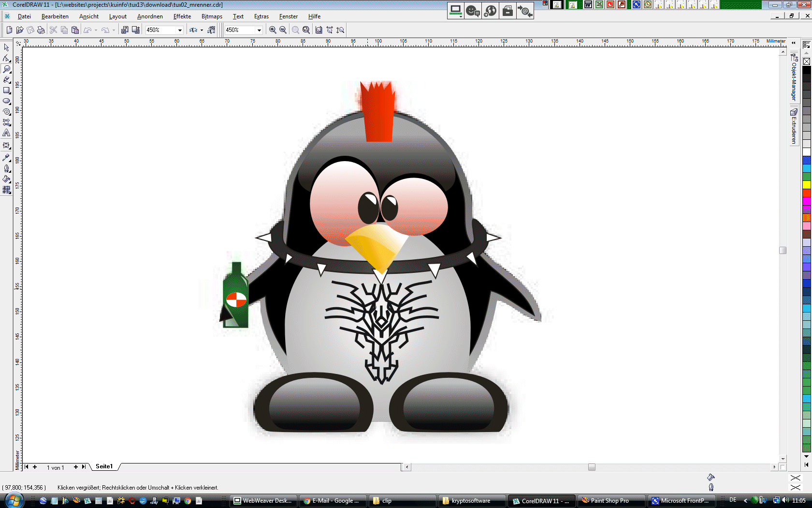Select the Shape edit tool
Screen dimensions: 812x508
click(6, 58)
